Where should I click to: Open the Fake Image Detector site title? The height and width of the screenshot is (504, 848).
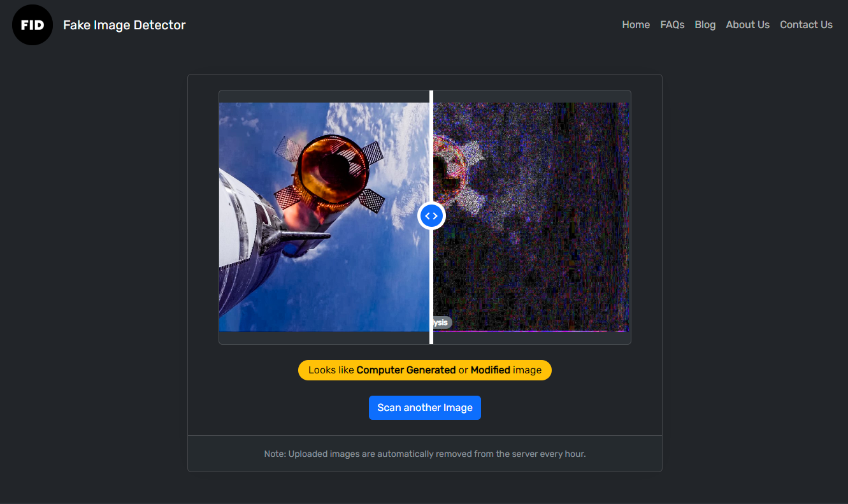tap(124, 25)
